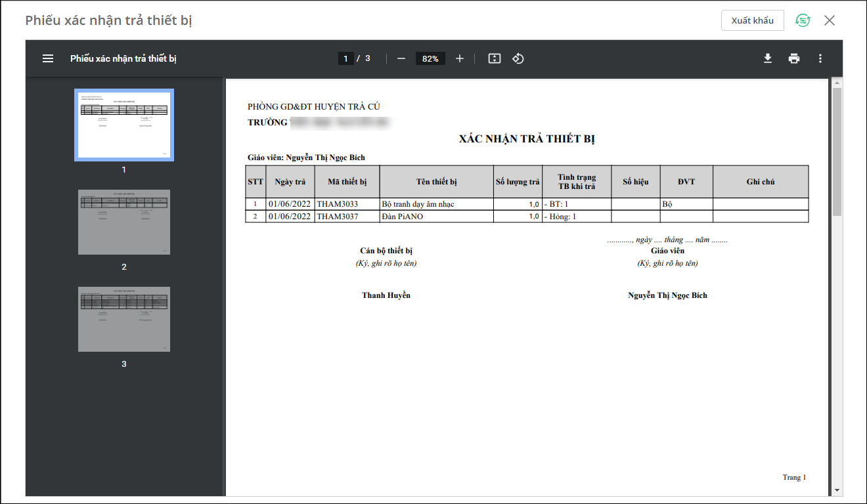Screen dimensions: 867x504
Task: Click the Số lượng trả column header
Action: tap(518, 182)
